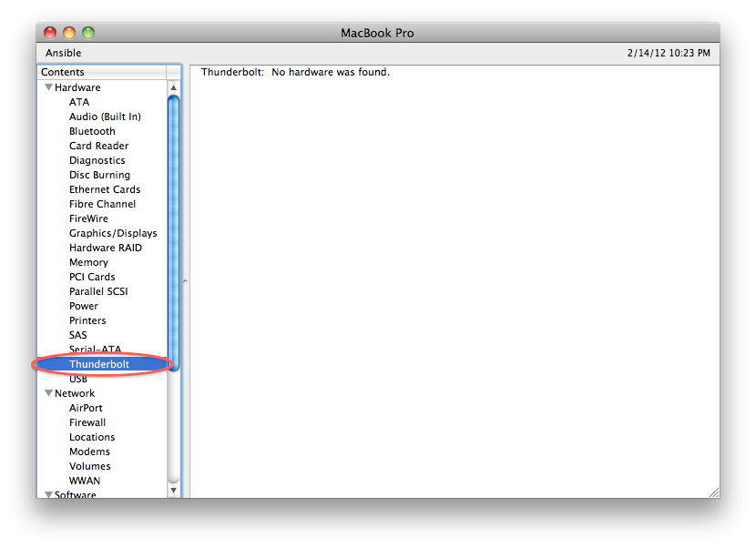Zoom window with the green button

pyautogui.click(x=88, y=33)
